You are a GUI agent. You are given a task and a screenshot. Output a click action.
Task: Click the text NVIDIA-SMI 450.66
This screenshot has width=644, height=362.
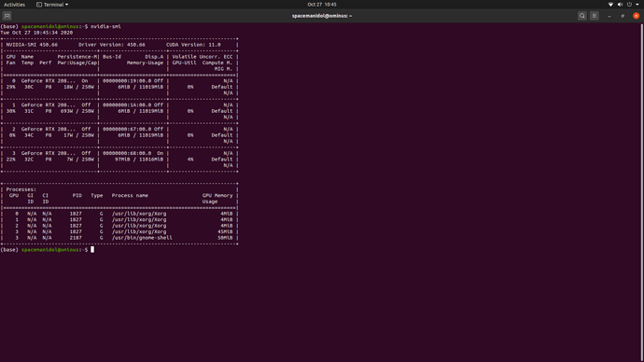(32, 45)
